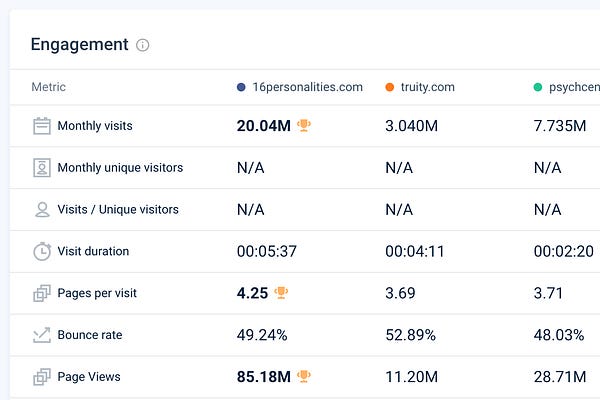
Task: Click the green dot for psychcentral column
Action: pos(538,87)
